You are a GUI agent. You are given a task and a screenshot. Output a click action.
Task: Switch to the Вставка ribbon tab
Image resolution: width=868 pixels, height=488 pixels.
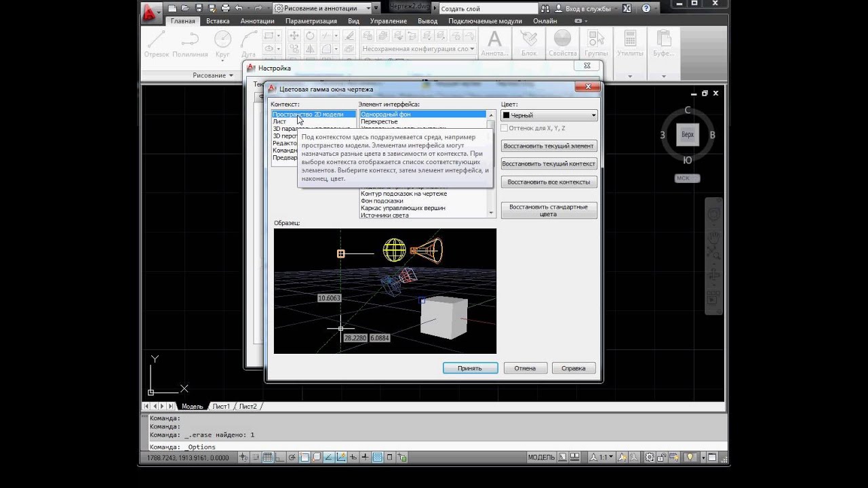point(218,21)
